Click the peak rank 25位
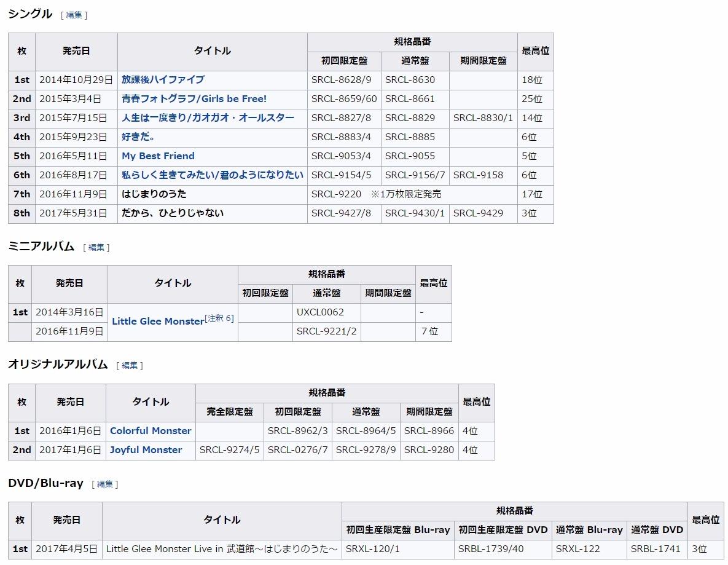The height and width of the screenshot is (565, 728). tap(532, 98)
